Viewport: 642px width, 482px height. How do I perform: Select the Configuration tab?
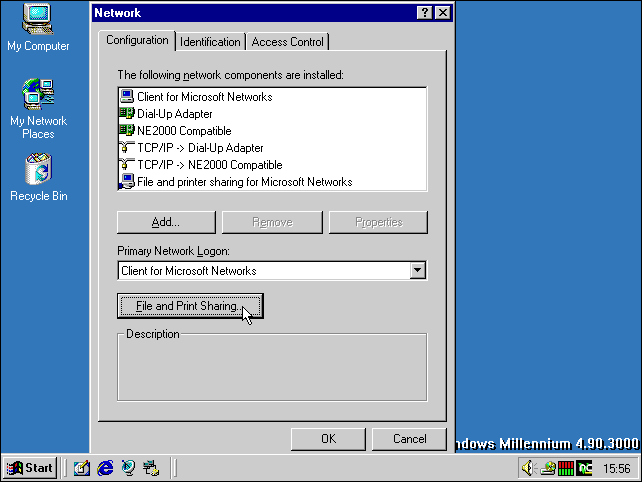pos(137,40)
